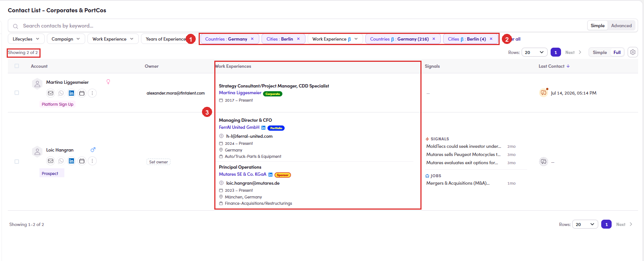Click bottom page 1 button

[606, 225]
